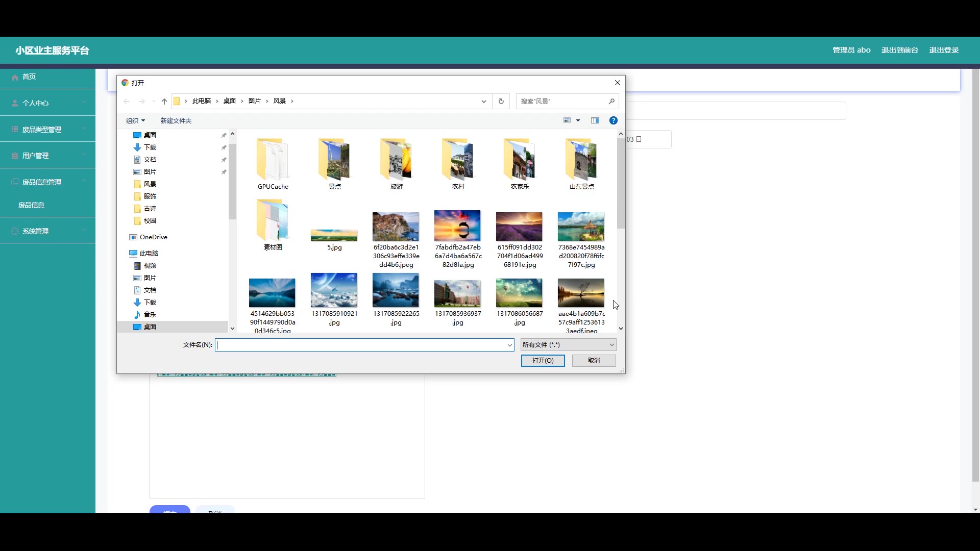Click 管理员 abo in header
This screenshot has width=980, height=551.
coord(851,50)
